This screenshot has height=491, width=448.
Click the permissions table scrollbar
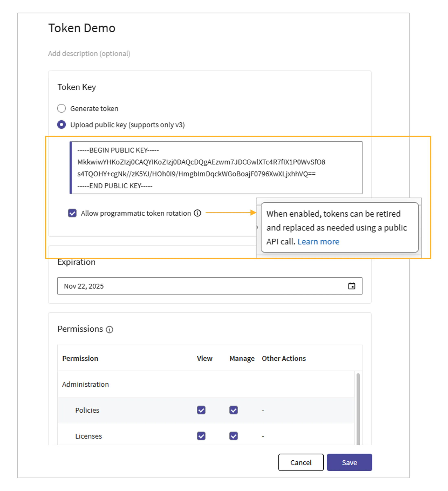tap(358, 409)
